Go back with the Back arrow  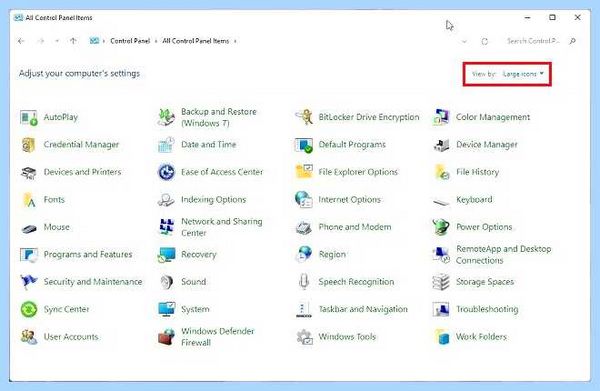[21, 41]
